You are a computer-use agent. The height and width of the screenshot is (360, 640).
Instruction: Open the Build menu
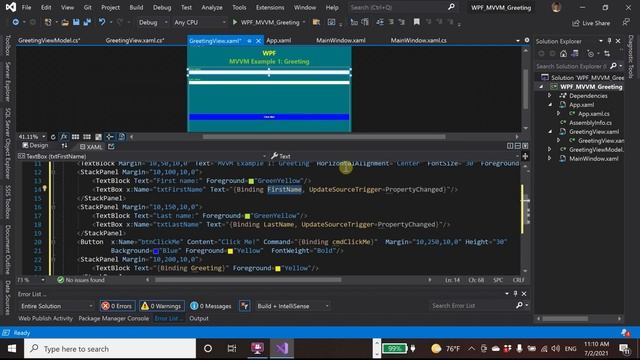(x=136, y=7)
